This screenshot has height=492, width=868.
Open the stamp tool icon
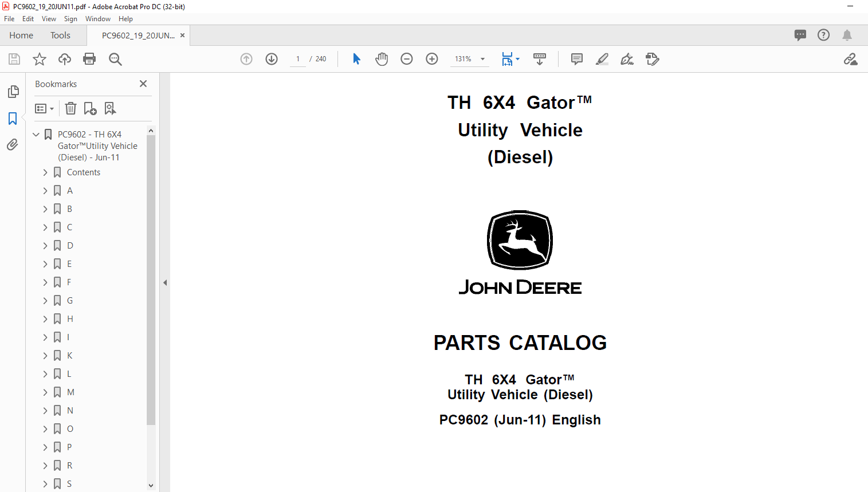coord(653,59)
